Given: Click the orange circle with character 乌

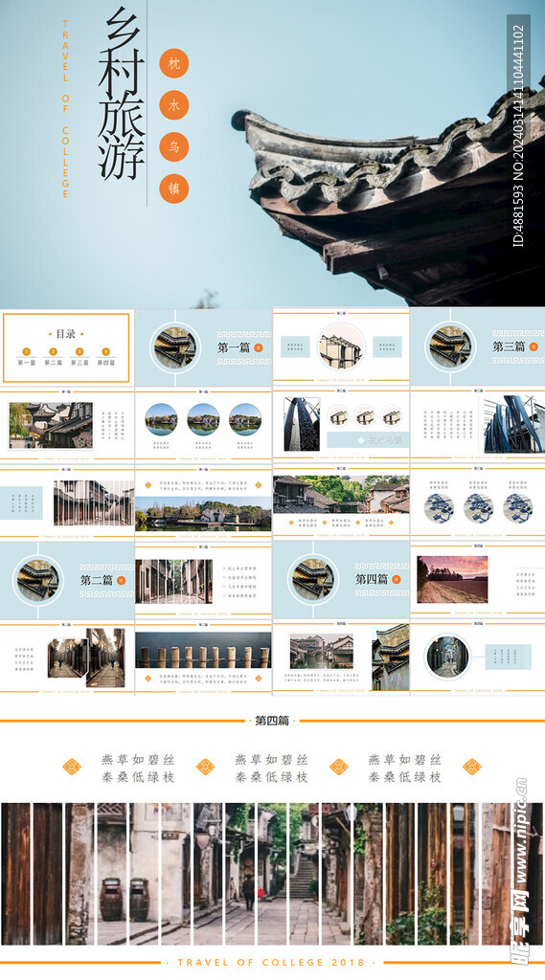Looking at the screenshot, I should tap(174, 146).
